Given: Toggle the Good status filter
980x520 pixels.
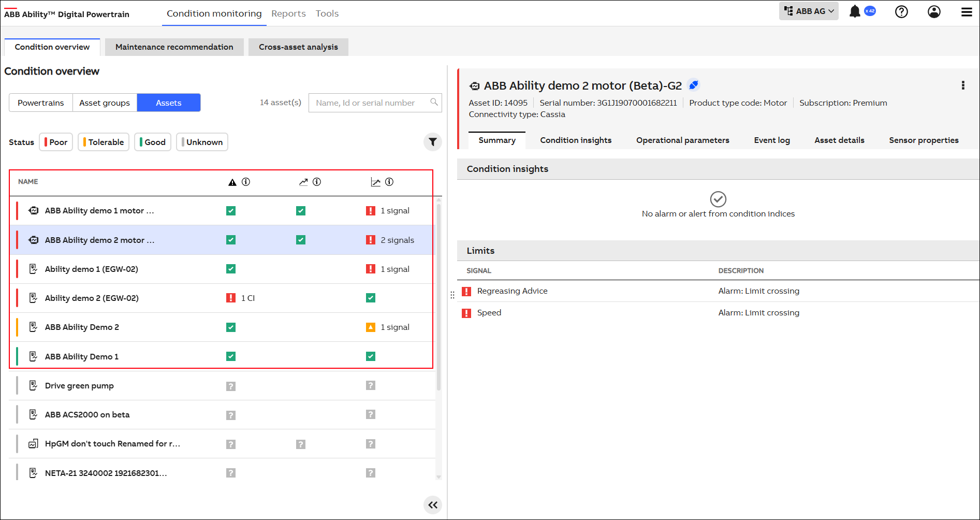Looking at the screenshot, I should coord(153,142).
